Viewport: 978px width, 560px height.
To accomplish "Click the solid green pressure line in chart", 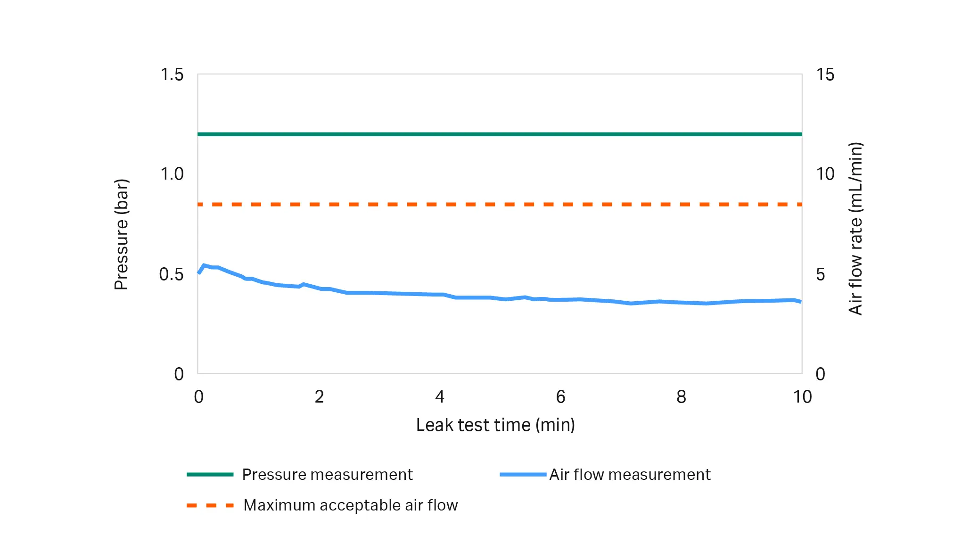I will point(500,134).
